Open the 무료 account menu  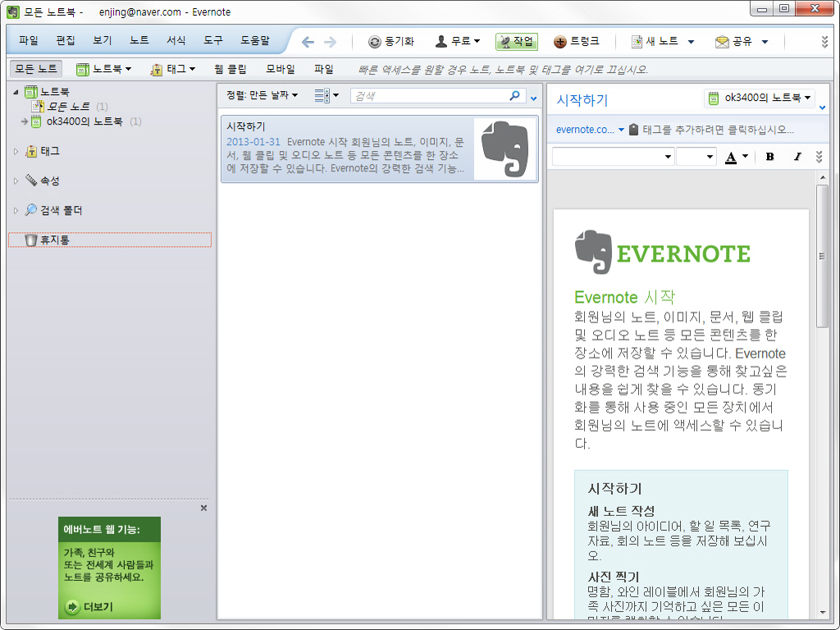(x=457, y=41)
